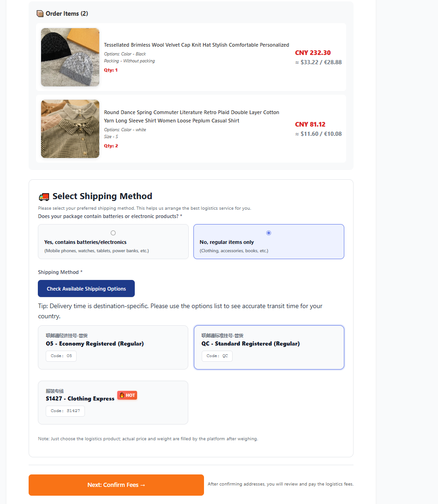Click the delivery truck icon
Viewport: 438px width, 504px height.
44,196
